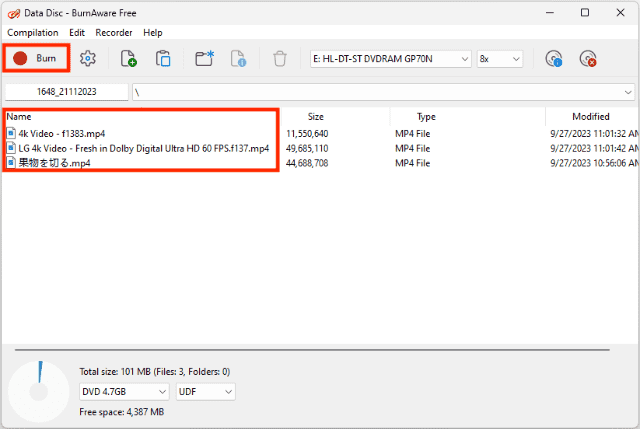Sort by the Modified column header
640x429 pixels.
pyautogui.click(x=591, y=117)
